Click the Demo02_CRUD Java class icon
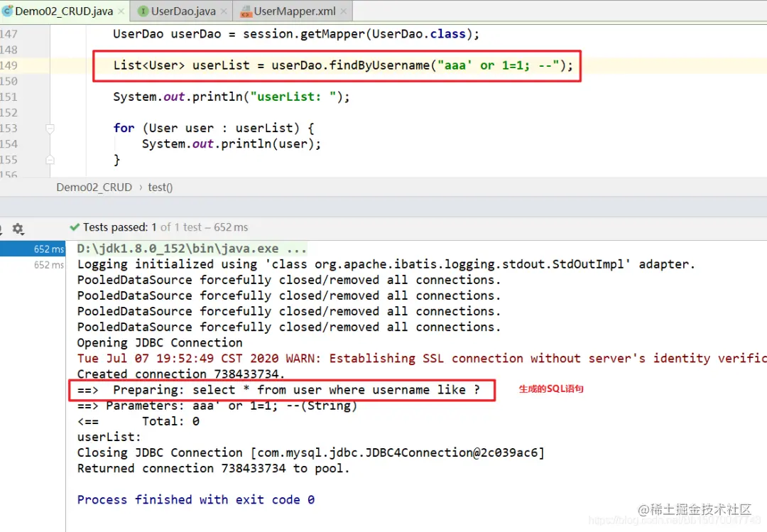Viewport: 767px width, 532px height. 8,11
